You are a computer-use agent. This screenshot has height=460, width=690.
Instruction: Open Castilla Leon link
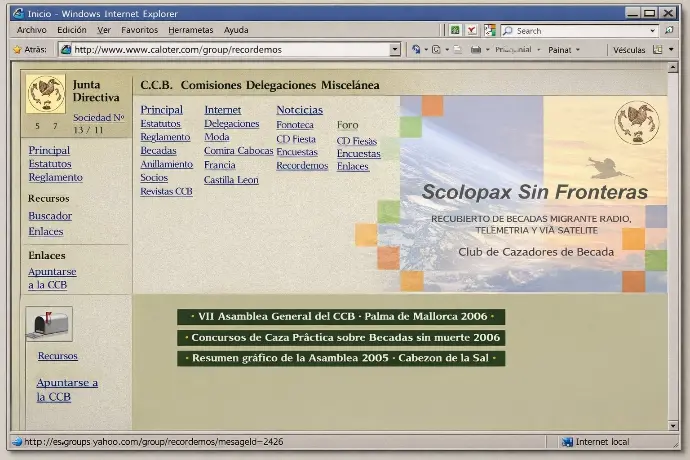(x=231, y=180)
